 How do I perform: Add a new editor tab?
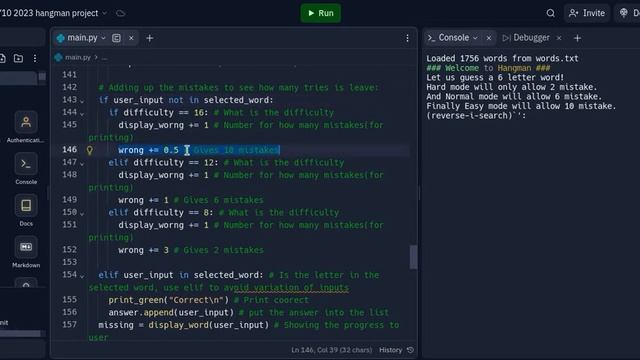149,38
